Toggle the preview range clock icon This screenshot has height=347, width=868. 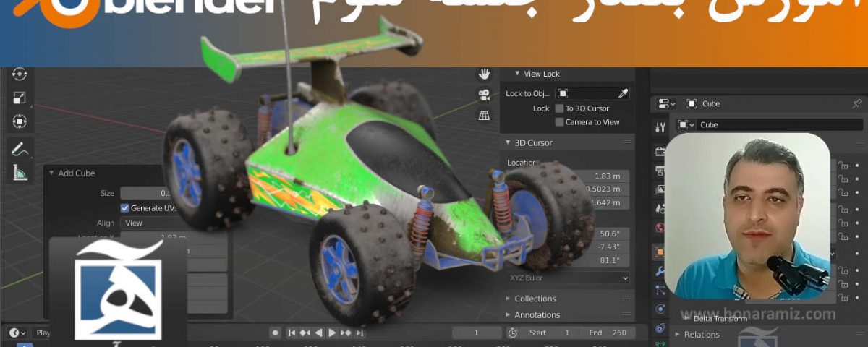point(512,333)
